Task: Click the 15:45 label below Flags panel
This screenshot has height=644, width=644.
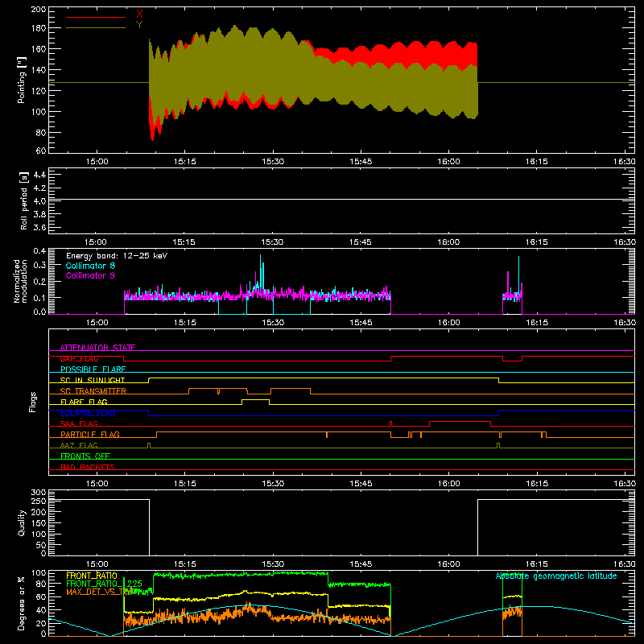Action: [361, 484]
